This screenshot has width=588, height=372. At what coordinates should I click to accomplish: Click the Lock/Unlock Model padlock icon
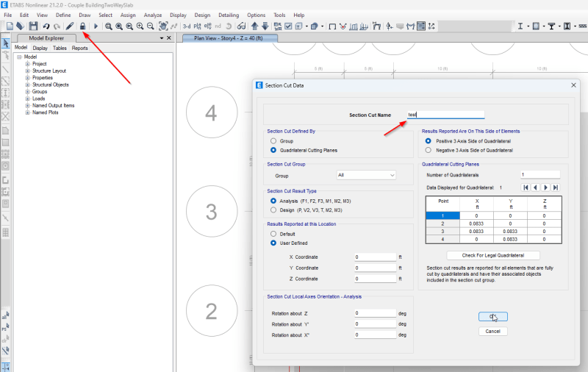82,26
